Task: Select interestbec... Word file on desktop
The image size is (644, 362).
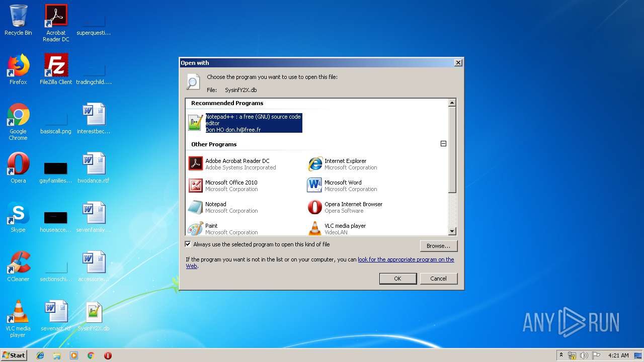Action: point(94,119)
